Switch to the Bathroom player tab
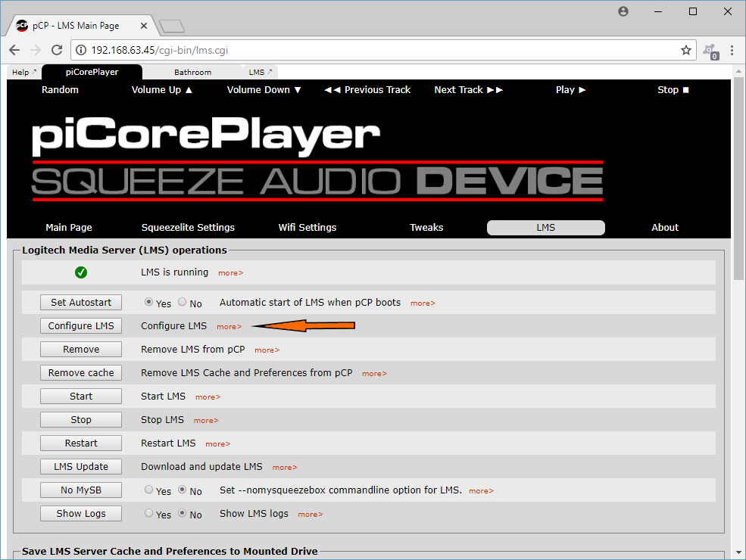This screenshot has width=746, height=560. click(x=192, y=72)
